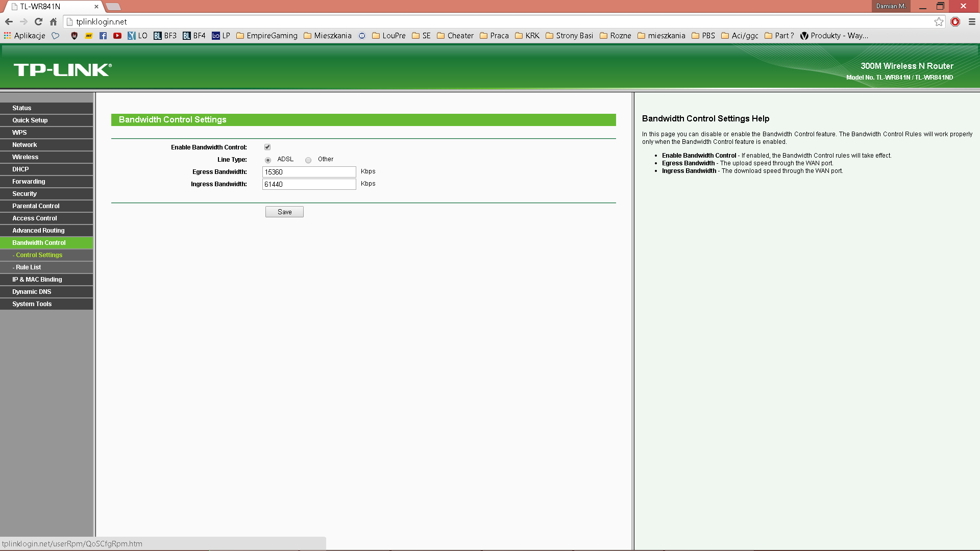Click the red extension icon near the address bar
Viewport: 980px width, 551px height.
coord(955,21)
